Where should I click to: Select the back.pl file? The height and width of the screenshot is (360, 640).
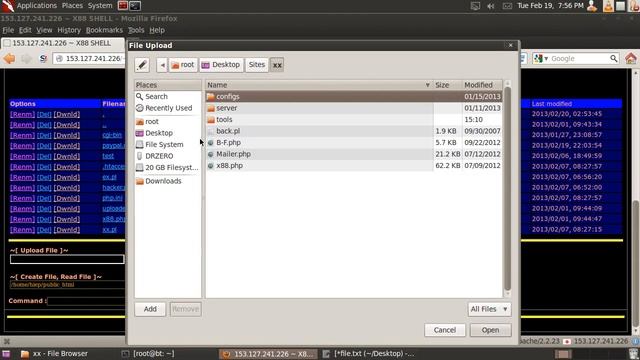(354, 131)
